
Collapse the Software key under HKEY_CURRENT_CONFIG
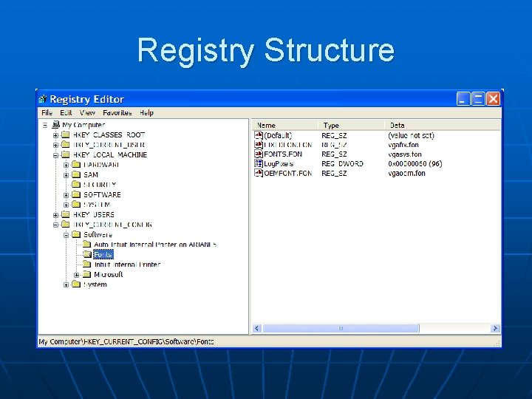[66, 235]
